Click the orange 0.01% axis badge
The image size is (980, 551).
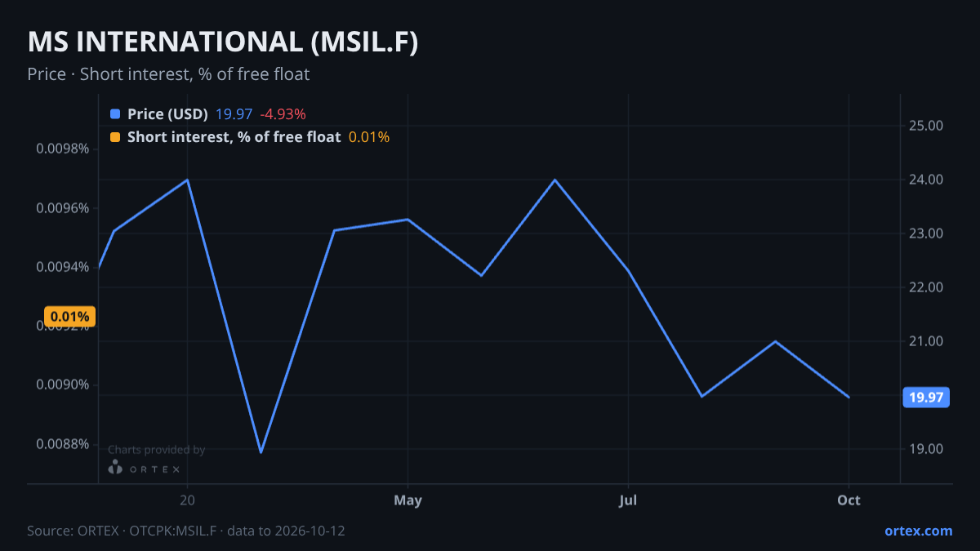point(70,316)
